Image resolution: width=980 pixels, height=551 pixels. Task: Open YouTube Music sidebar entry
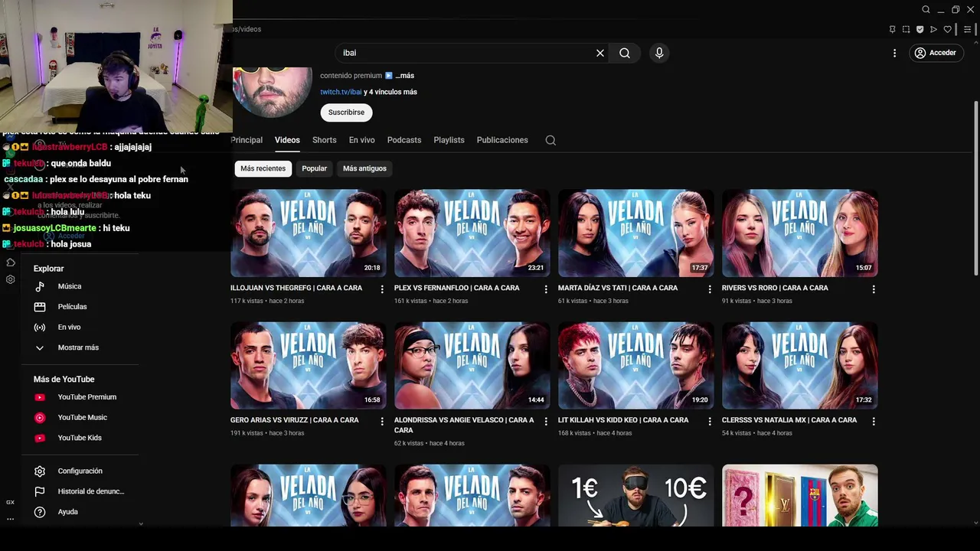[x=82, y=418]
